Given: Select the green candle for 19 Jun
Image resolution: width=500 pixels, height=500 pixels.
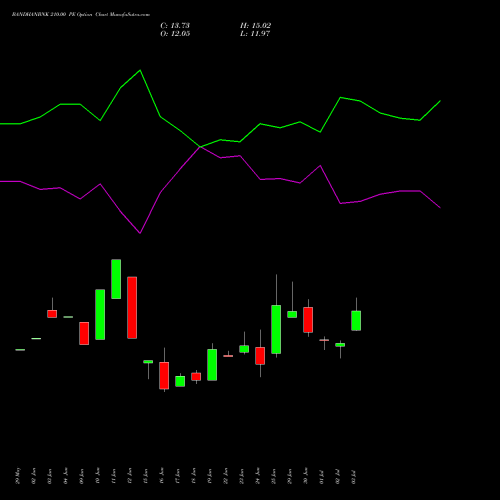Looking at the screenshot, I should tap(212, 365).
